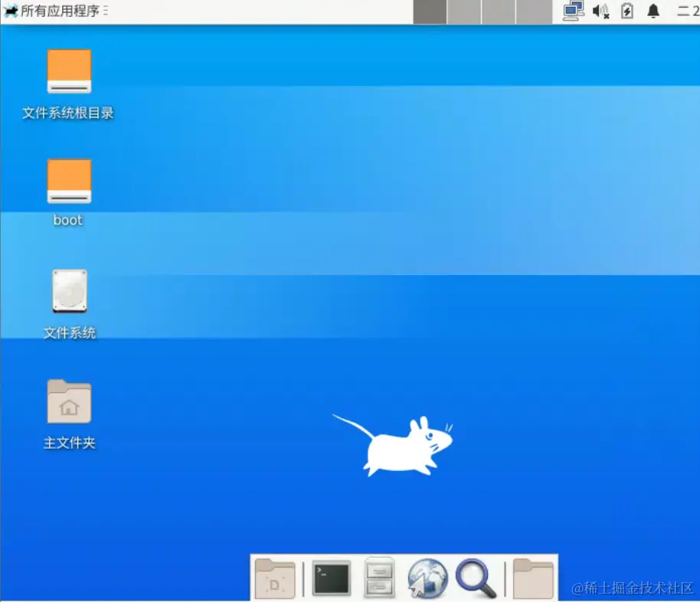Open the 文件系统根目录 drive icon
The height and width of the screenshot is (602, 700).
(69, 71)
